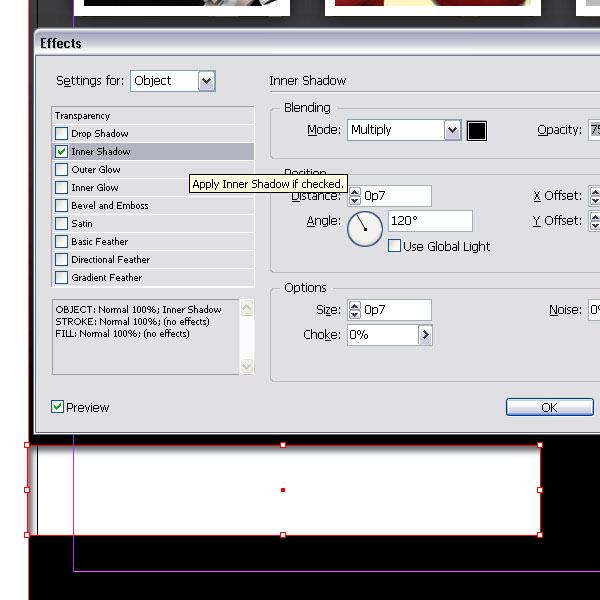The width and height of the screenshot is (600, 600).
Task: Increase Size with stepper up arrow
Action: click(x=355, y=306)
